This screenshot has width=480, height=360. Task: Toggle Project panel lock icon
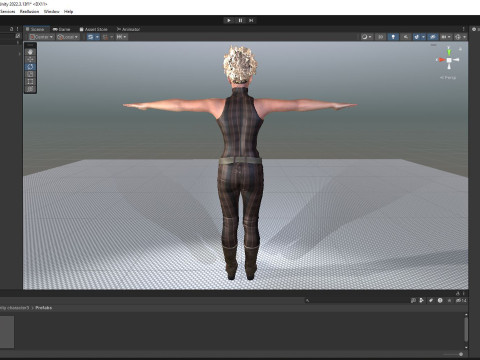click(458, 293)
